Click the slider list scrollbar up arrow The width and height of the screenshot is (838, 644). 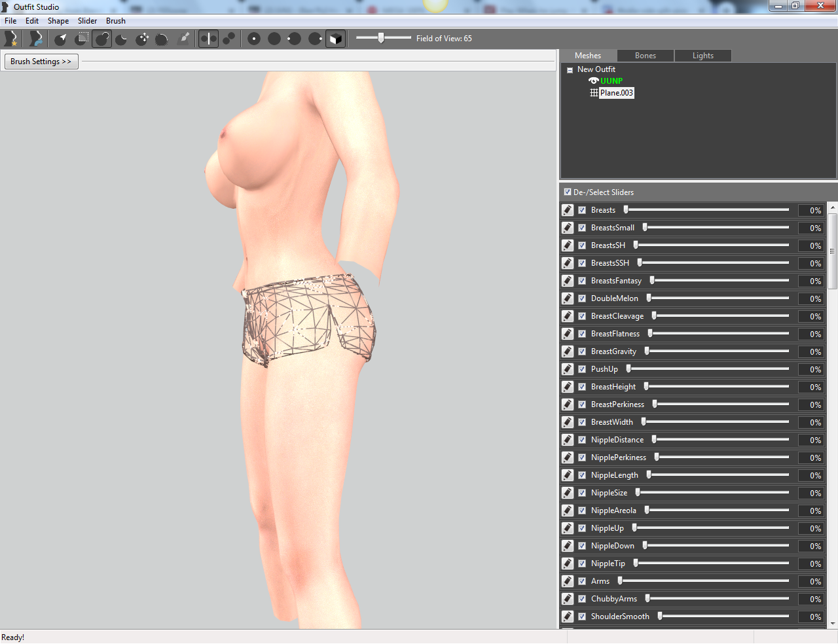[833, 207]
